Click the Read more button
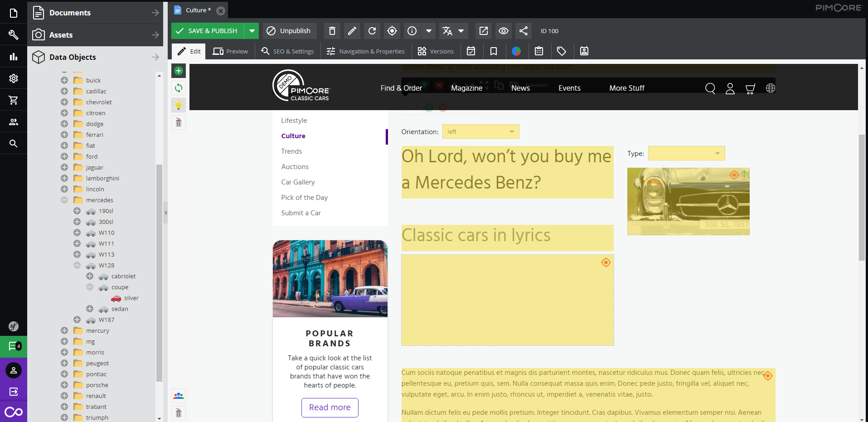This screenshot has height=422, width=868. (x=330, y=407)
